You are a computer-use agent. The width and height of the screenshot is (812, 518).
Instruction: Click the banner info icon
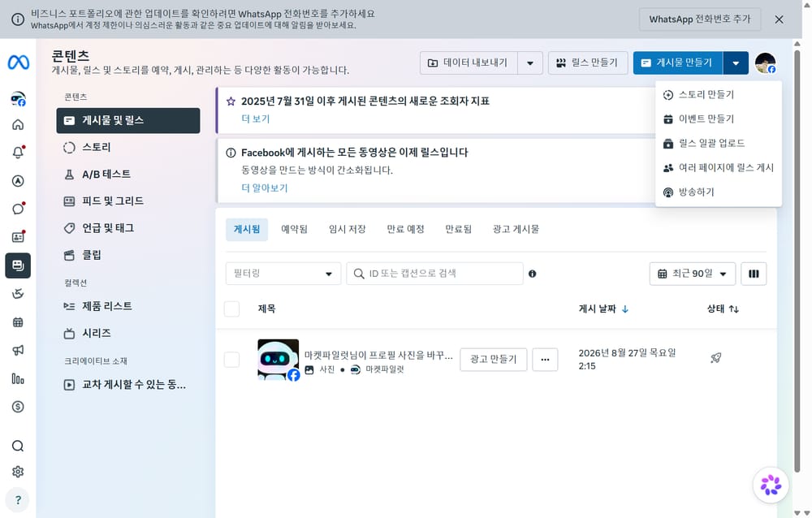click(18, 19)
